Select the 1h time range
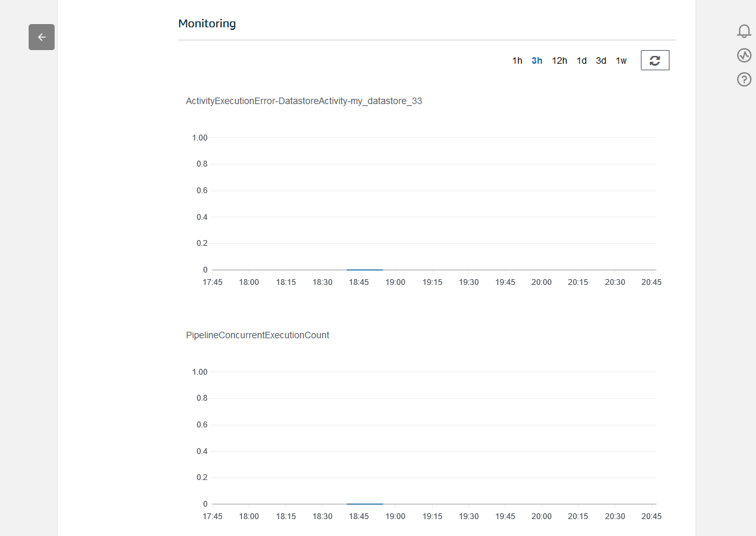 coord(517,60)
